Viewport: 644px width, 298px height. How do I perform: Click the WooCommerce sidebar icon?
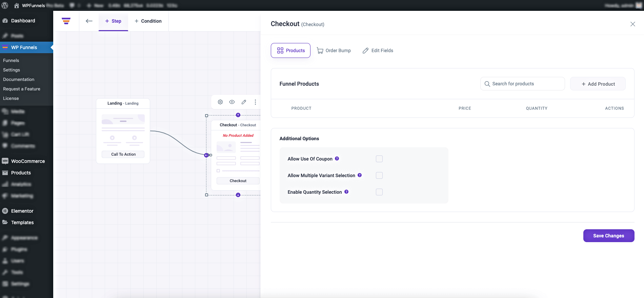pyautogui.click(x=5, y=161)
